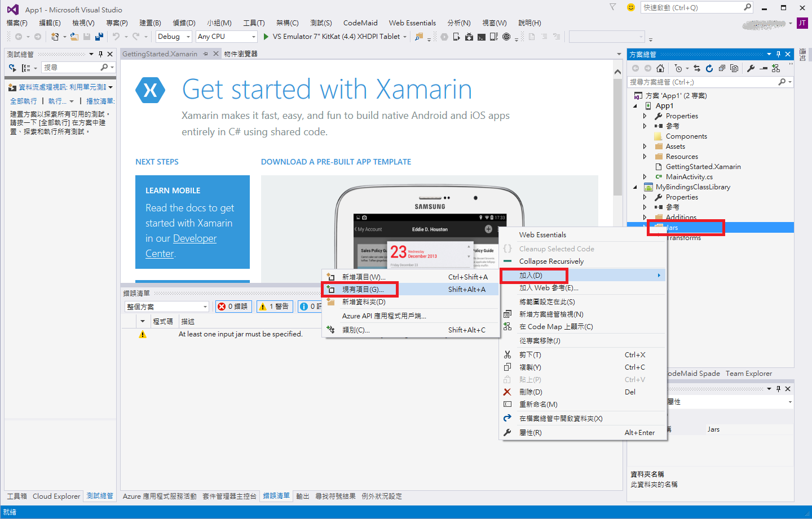812x519 pixels.
Task: Collapse the App1 project node
Action: click(635, 106)
